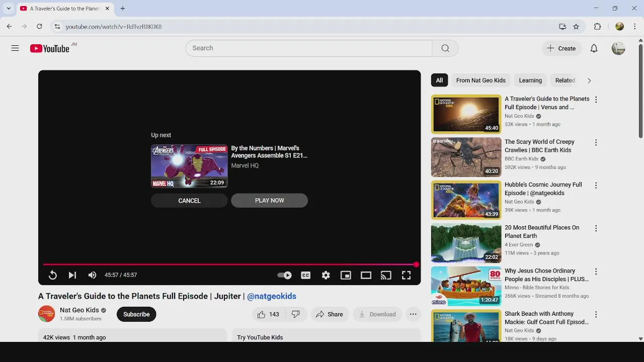
Task: Enable miniplayer mode
Action: click(346, 275)
